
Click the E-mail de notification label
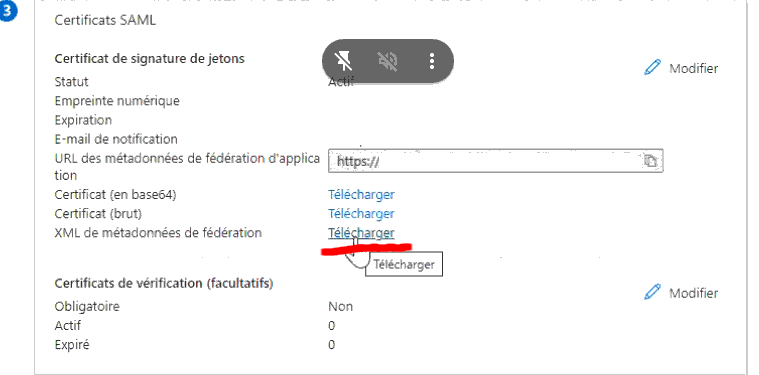tap(116, 139)
